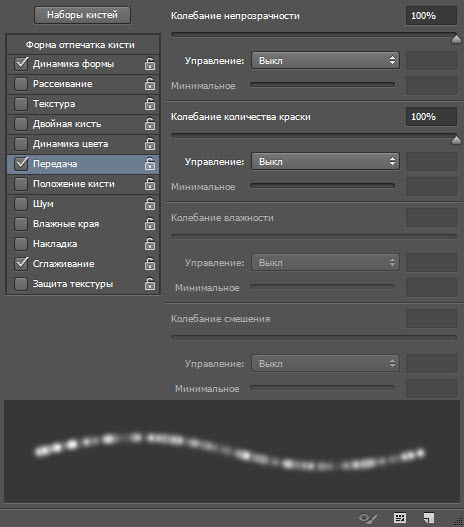Viewport: 464px width, 527px height.
Task: Open preset manager icon at bottom
Action: [x=400, y=518]
